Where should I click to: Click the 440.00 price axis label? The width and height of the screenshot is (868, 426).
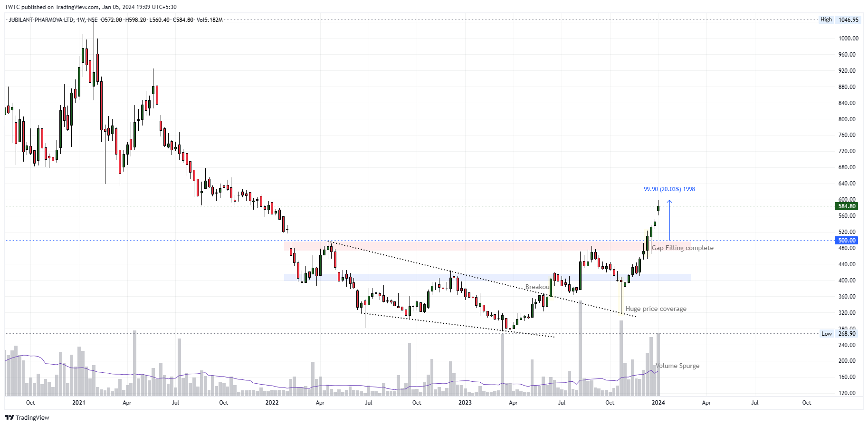click(847, 264)
